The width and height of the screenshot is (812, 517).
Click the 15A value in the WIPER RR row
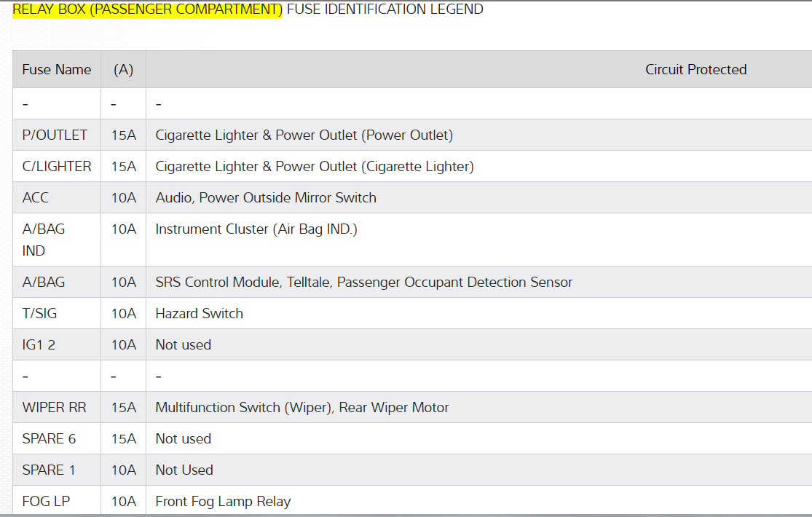click(124, 407)
